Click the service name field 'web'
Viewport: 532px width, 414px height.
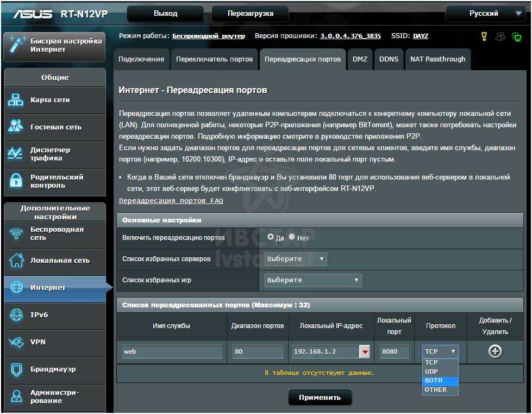pyautogui.click(x=172, y=352)
